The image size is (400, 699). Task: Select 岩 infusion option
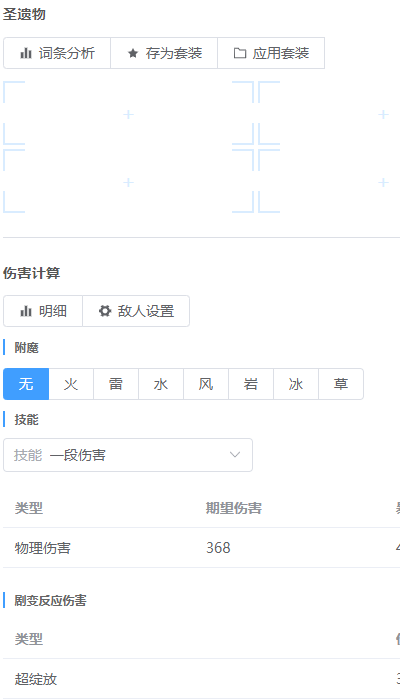click(x=251, y=384)
